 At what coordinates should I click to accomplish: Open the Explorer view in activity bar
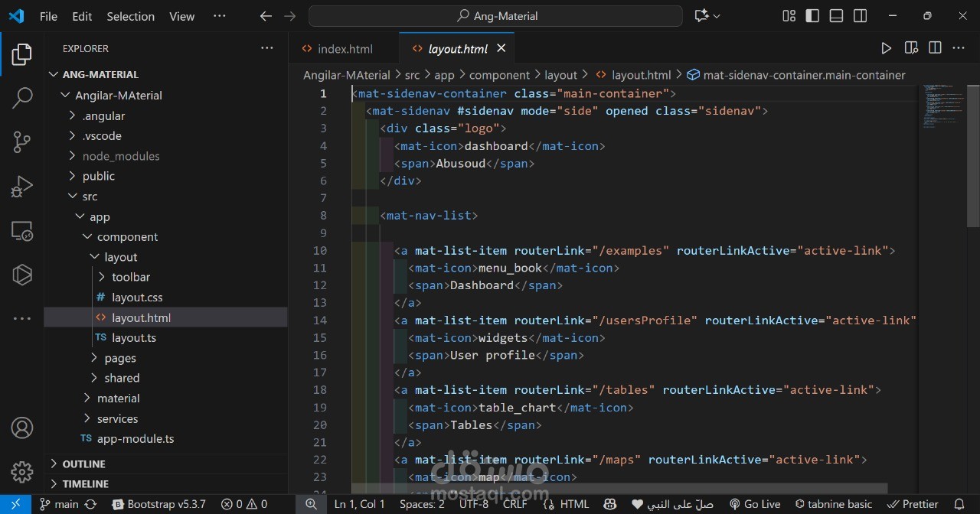[21, 54]
